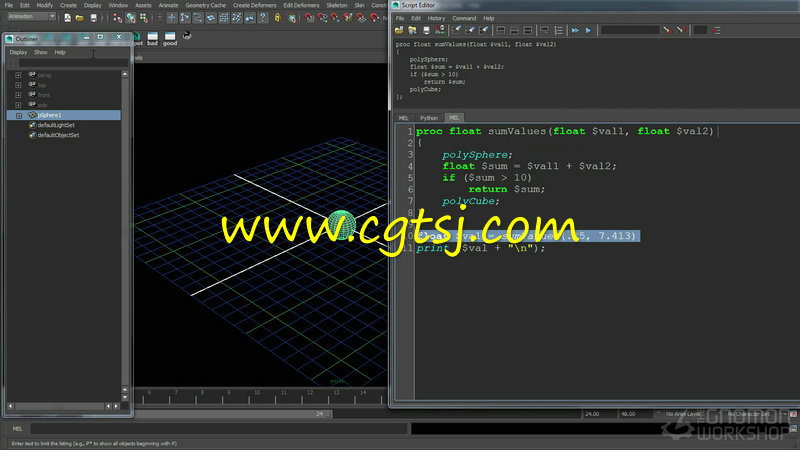Click the Save Scene icon in Maya toolbar
The image size is (800, 450).
tap(93, 18)
